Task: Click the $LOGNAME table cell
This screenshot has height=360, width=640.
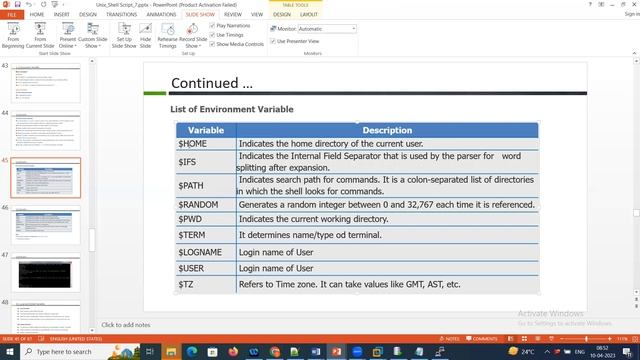Action: (206, 252)
